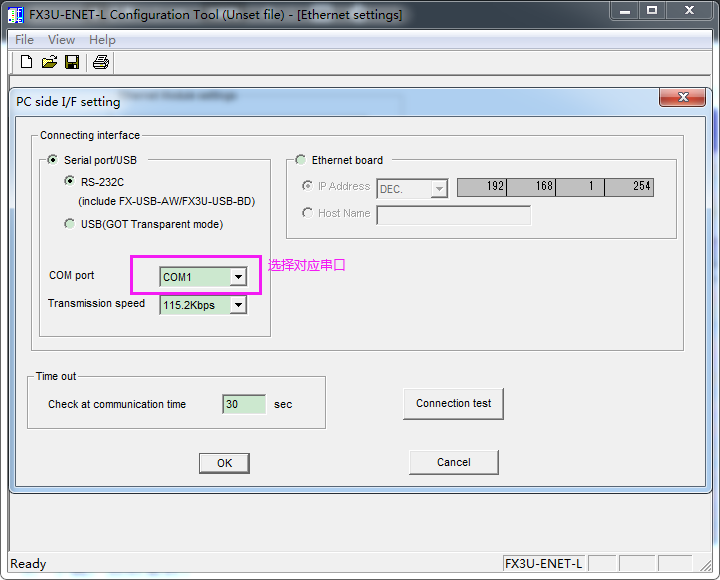Viewport: 720px width, 580px height.
Task: Click the Host Name text field
Action: tap(454, 215)
